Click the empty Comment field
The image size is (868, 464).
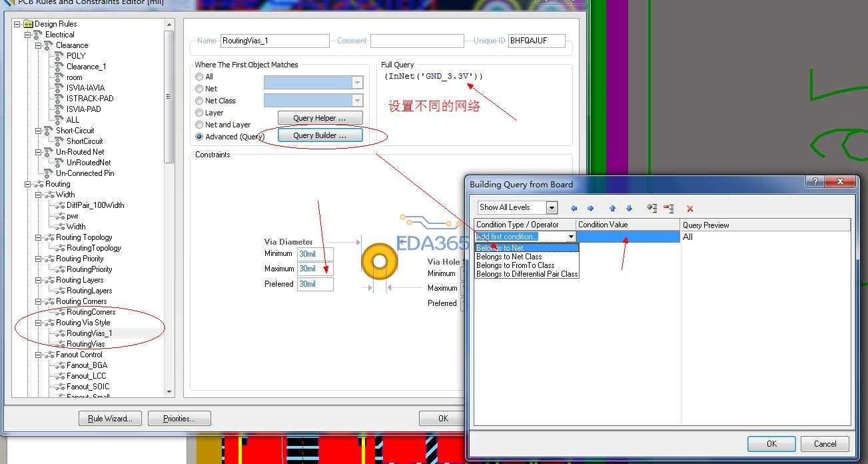pos(417,41)
